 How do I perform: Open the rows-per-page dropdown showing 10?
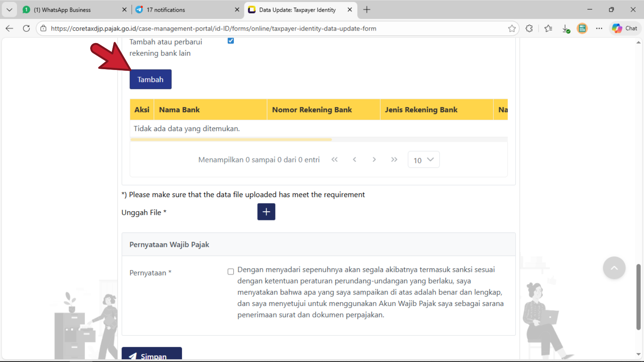pos(423,160)
